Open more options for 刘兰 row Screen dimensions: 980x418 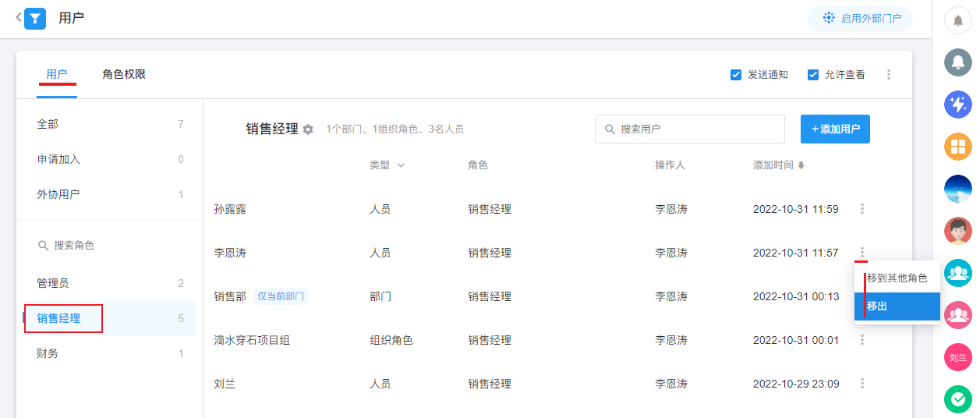[862, 384]
